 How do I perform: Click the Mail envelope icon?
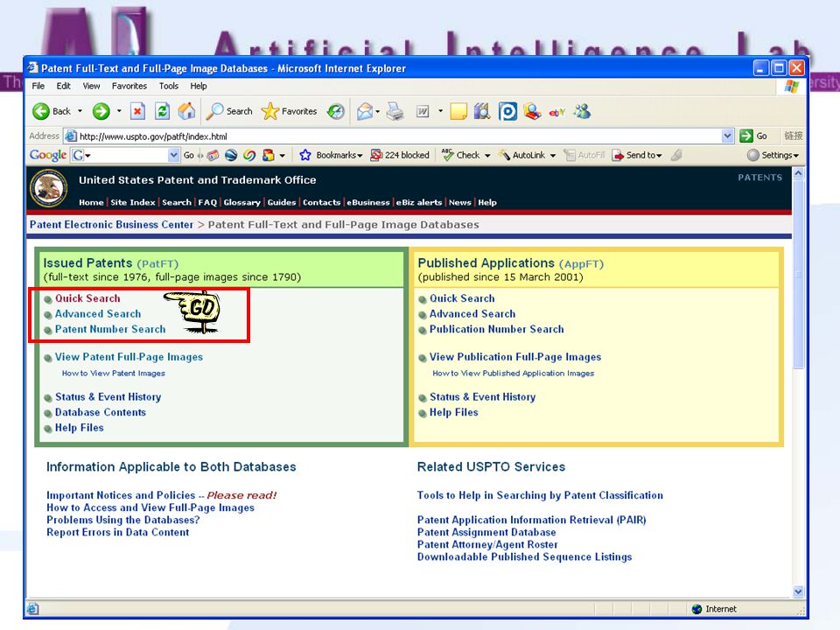tap(364, 111)
